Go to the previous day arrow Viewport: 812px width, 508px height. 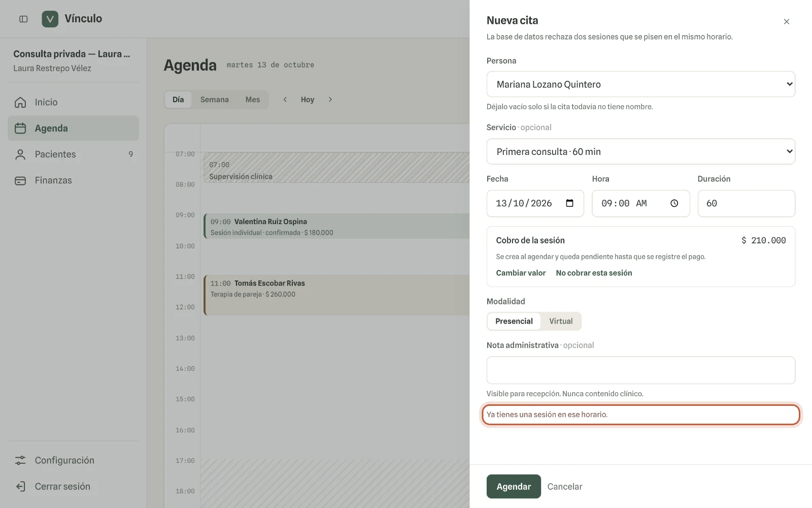click(x=285, y=100)
